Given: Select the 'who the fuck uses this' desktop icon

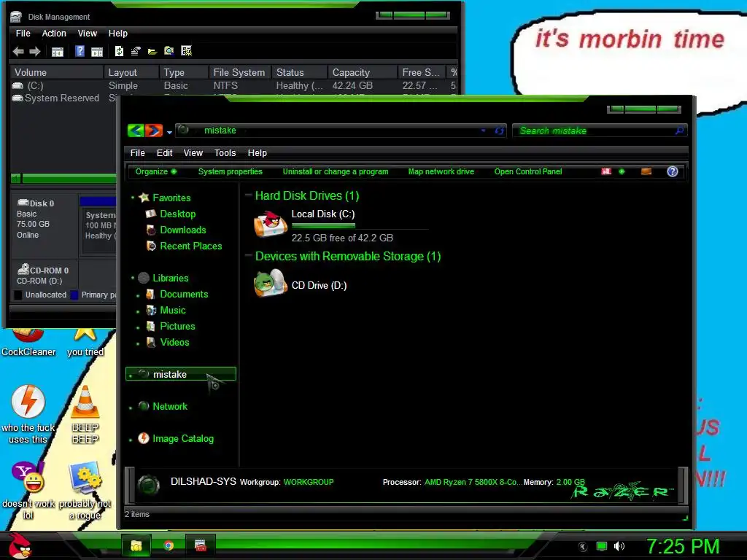Looking at the screenshot, I should click(28, 414).
